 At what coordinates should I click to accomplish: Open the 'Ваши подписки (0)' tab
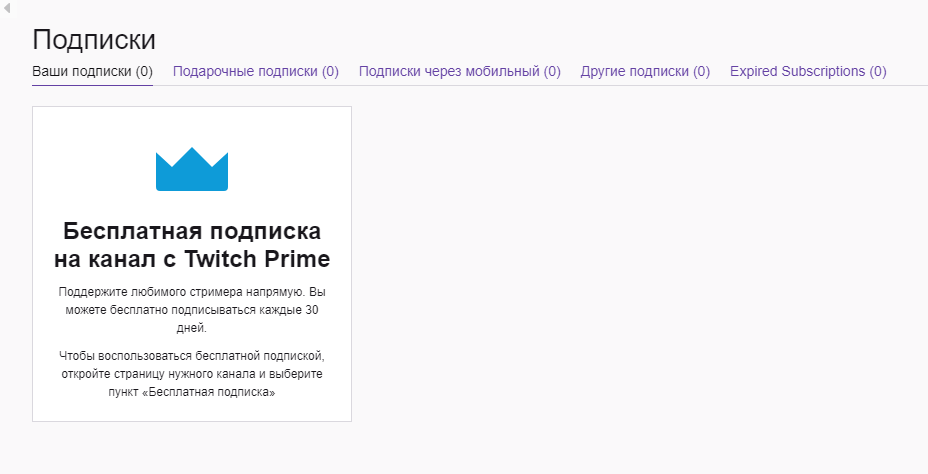click(92, 72)
